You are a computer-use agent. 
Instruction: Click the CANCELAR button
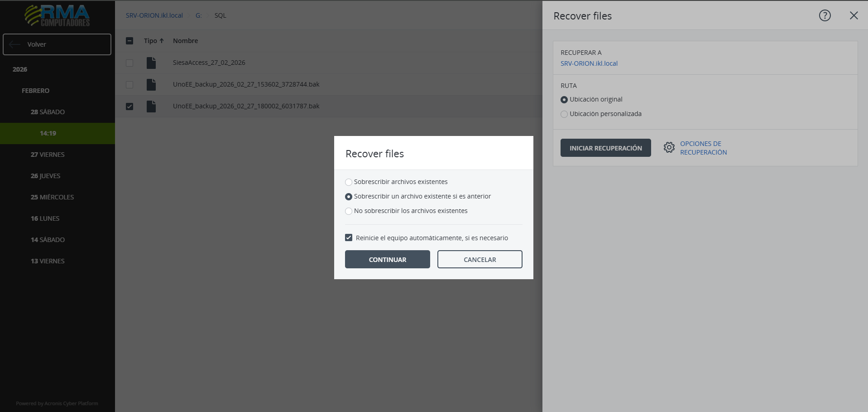(x=480, y=260)
